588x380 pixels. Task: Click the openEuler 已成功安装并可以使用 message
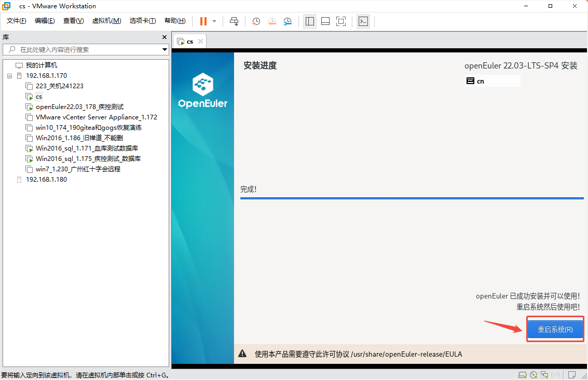[528, 296]
